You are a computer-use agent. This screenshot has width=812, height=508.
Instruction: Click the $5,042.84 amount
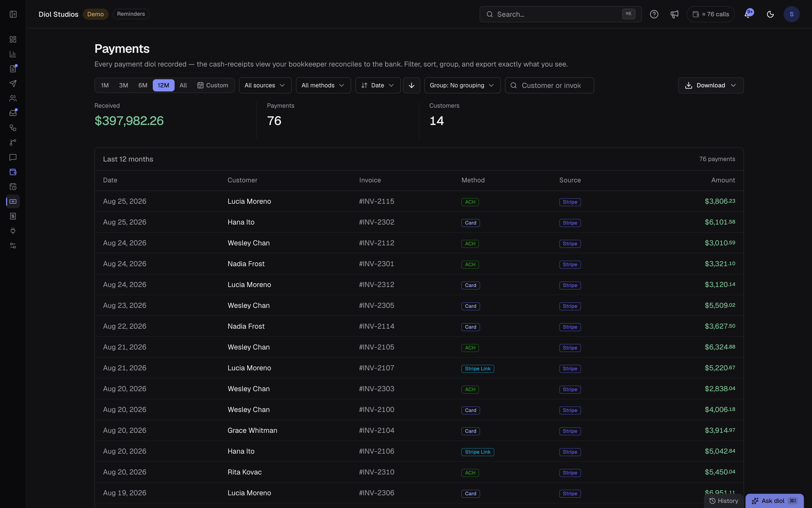click(720, 451)
